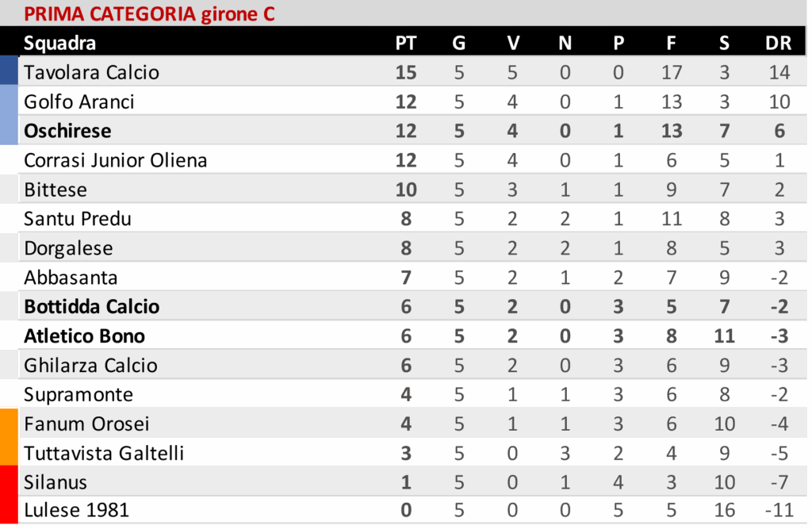Select the bold Oschirese team name
812x529 pixels.
pyautogui.click(x=67, y=131)
